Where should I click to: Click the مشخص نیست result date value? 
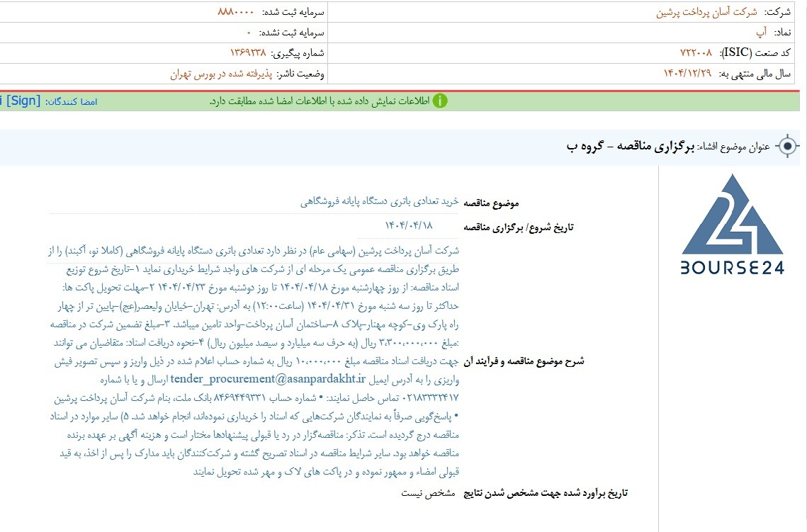pyautogui.click(x=428, y=493)
